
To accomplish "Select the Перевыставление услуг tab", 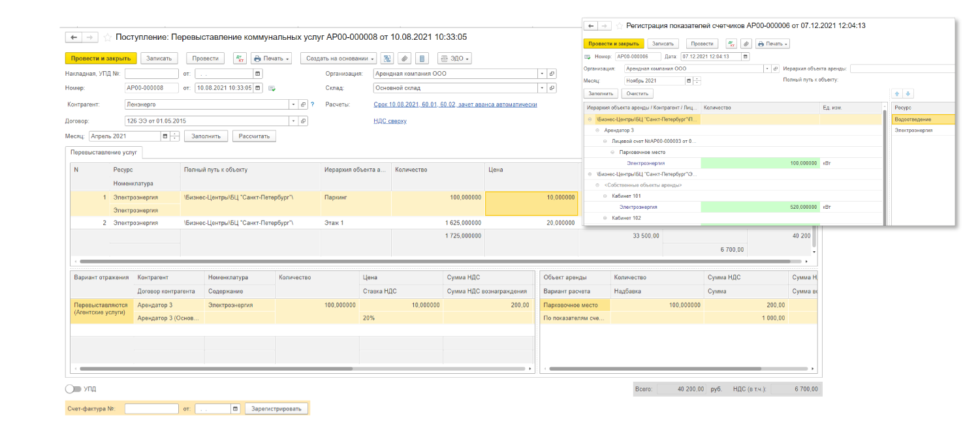I will coord(104,152).
